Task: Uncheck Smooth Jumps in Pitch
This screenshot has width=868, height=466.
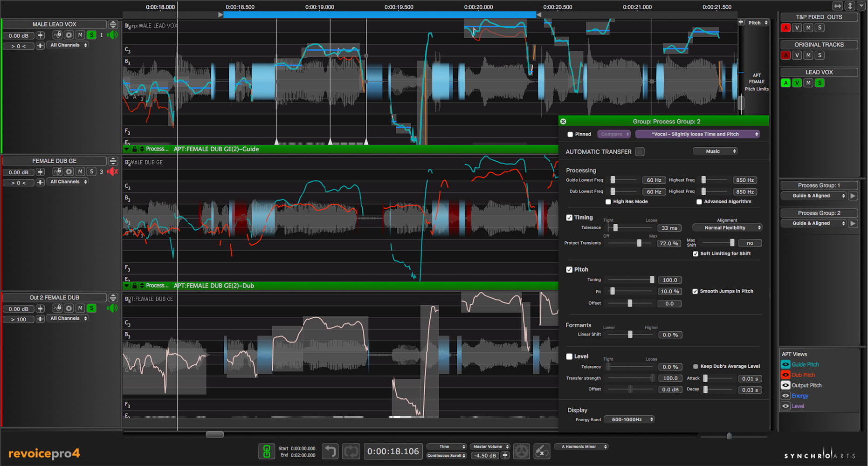Action: [x=695, y=291]
